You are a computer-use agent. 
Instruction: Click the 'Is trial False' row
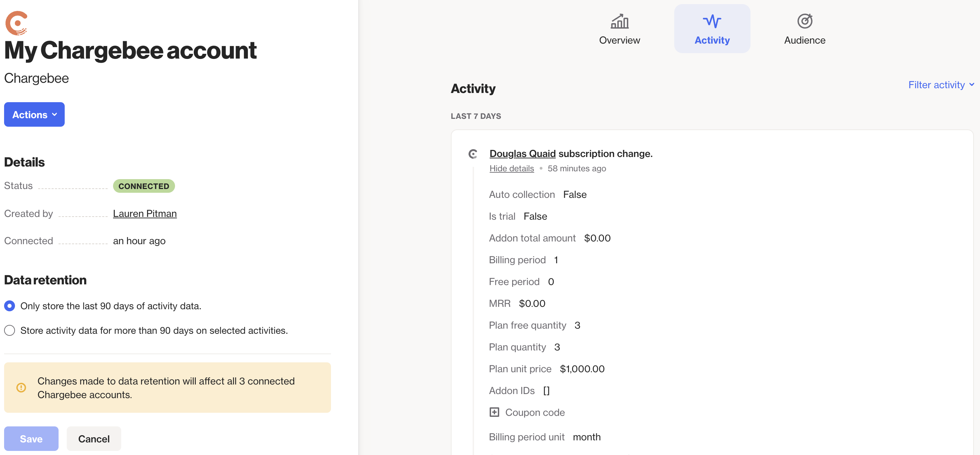[518, 216]
